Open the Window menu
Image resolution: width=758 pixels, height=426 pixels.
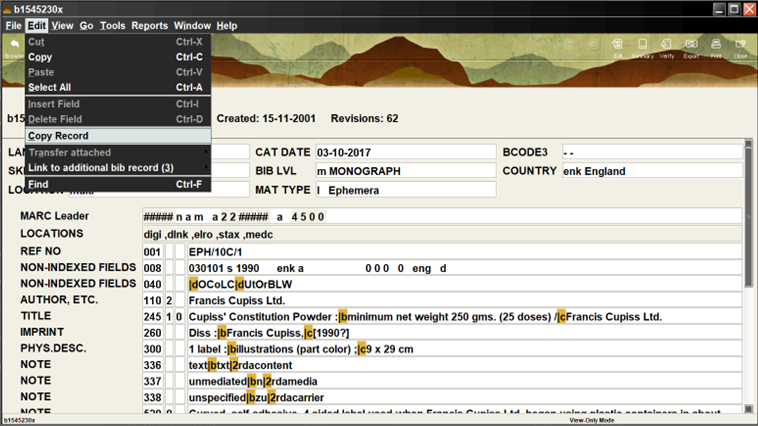(192, 25)
